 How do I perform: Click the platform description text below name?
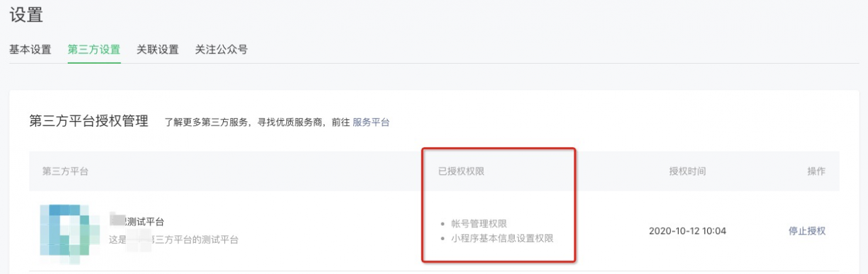pyautogui.click(x=174, y=239)
